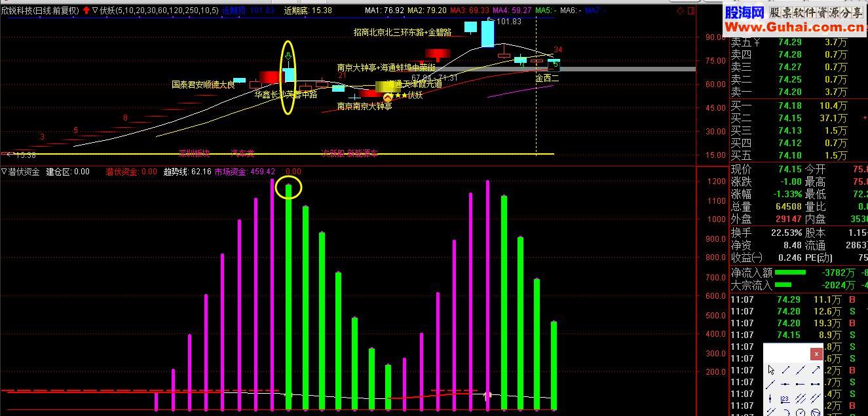This screenshot has height=416, width=868.
Task: Click the last green bar at right edge
Action: (x=554, y=366)
